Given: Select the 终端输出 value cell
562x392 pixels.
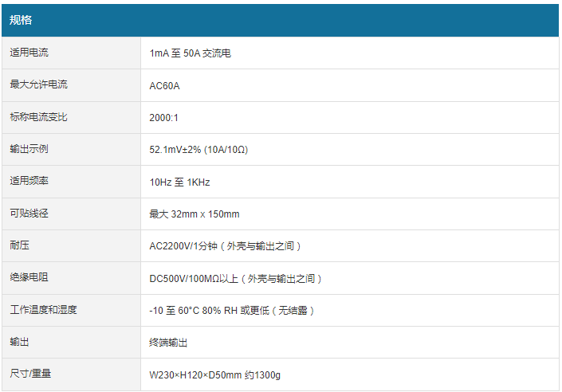Looking at the screenshot, I should (x=169, y=343).
